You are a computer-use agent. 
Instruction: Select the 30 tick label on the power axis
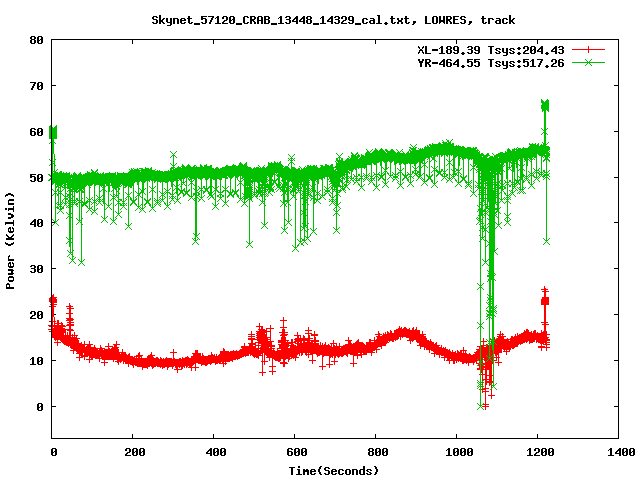pos(37,269)
